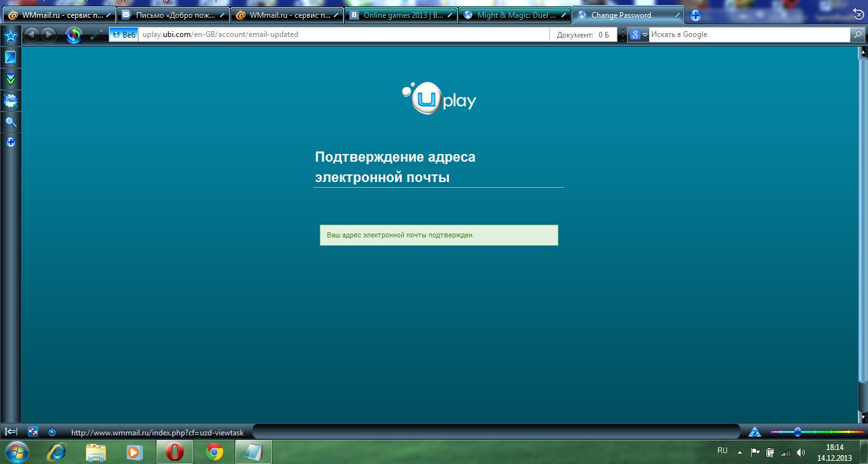Switch to the Online games 2013 tab
Image resolution: width=868 pixels, height=464 pixels.
coord(401,15)
